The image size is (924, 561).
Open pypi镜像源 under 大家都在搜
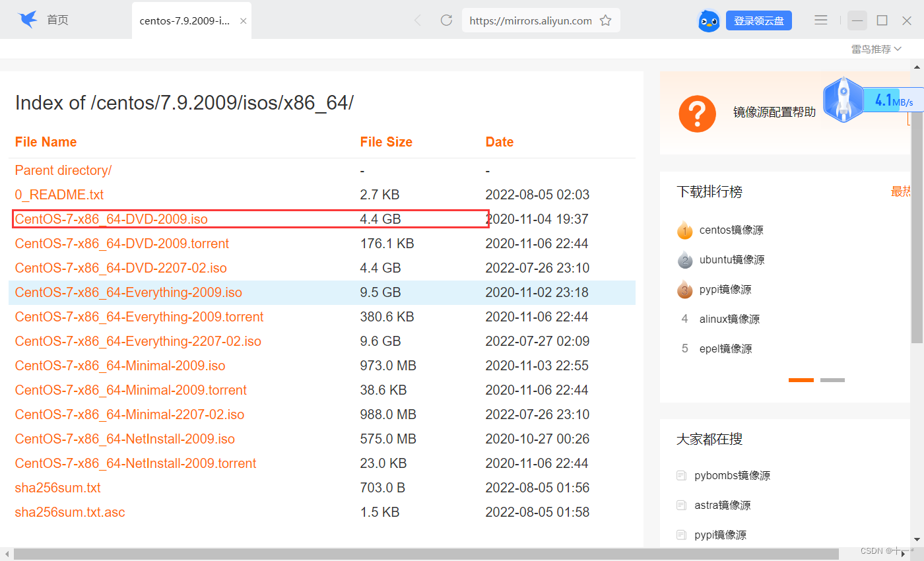tap(720, 535)
